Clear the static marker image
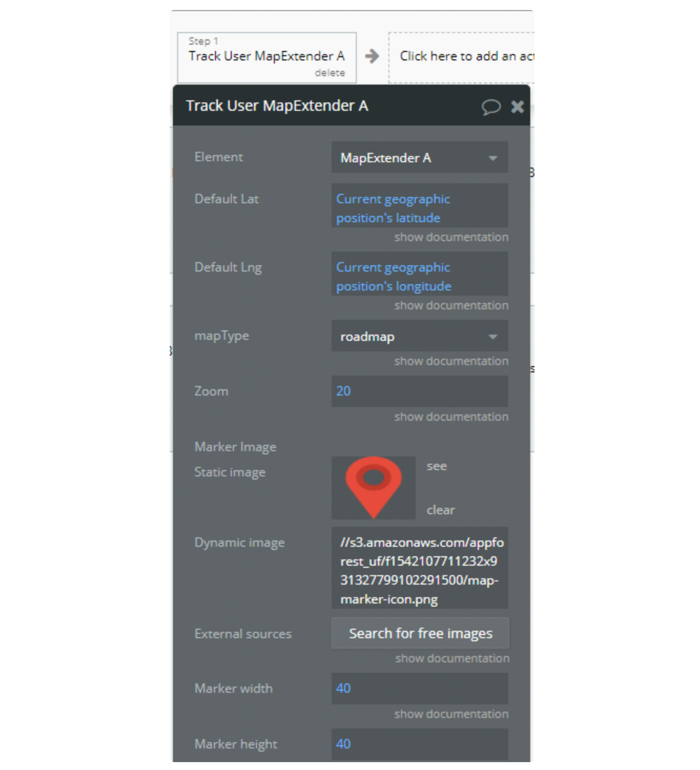 [440, 509]
